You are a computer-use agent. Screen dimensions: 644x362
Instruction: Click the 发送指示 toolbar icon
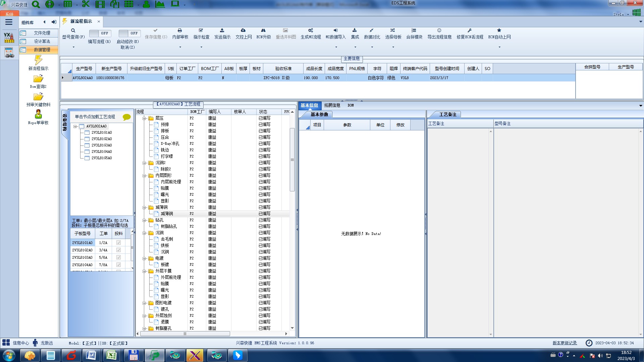point(222,31)
